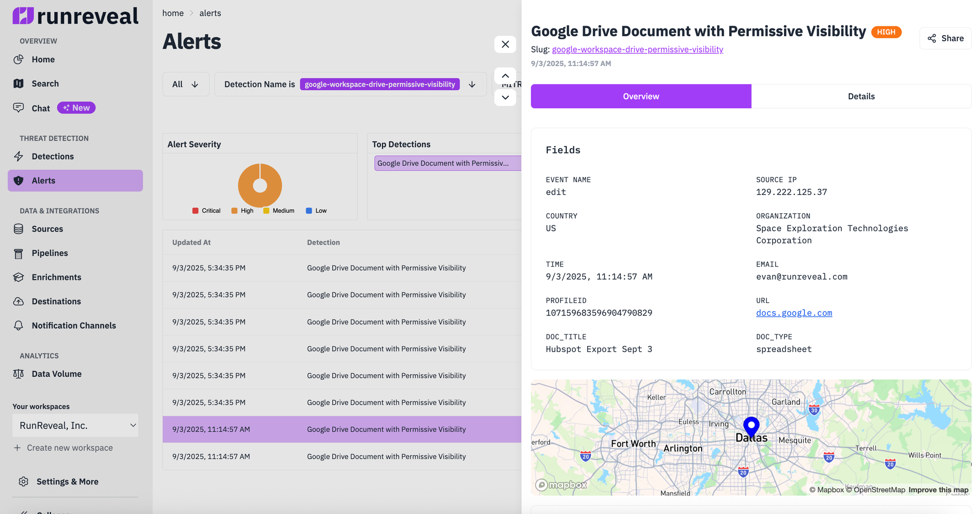Open Home in the sidebar

(75, 59)
